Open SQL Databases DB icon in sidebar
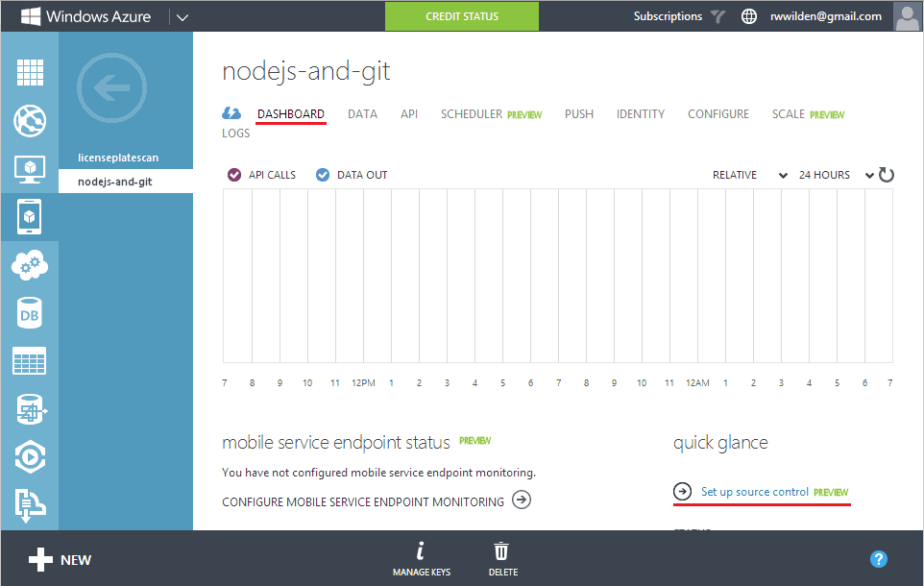 click(30, 313)
